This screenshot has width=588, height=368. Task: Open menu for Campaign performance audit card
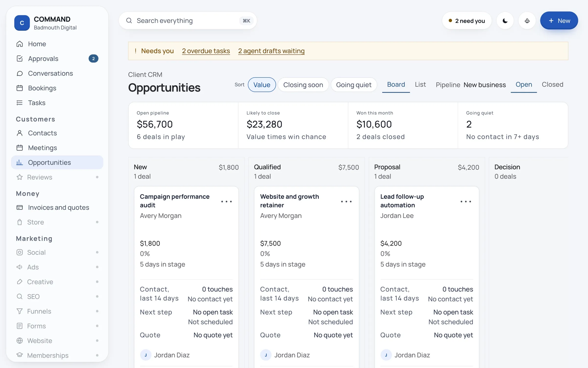click(226, 202)
